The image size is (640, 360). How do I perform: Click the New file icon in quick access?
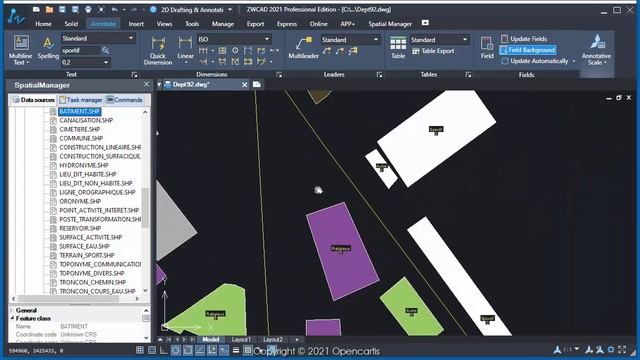coord(36,9)
